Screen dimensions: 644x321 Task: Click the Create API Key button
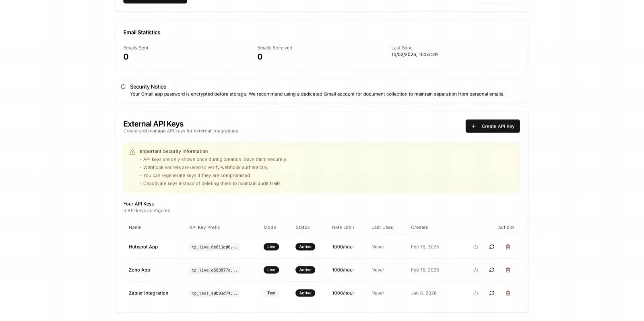(x=493, y=126)
